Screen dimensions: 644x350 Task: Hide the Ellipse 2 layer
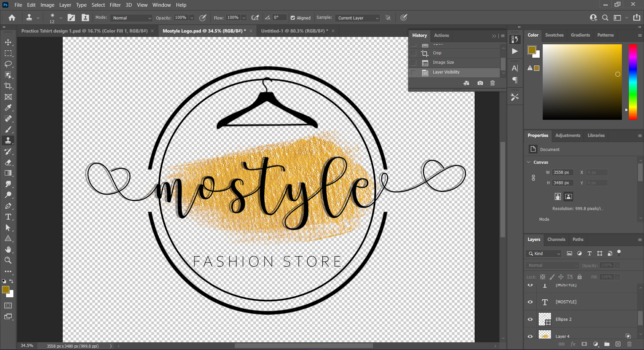[x=530, y=319]
